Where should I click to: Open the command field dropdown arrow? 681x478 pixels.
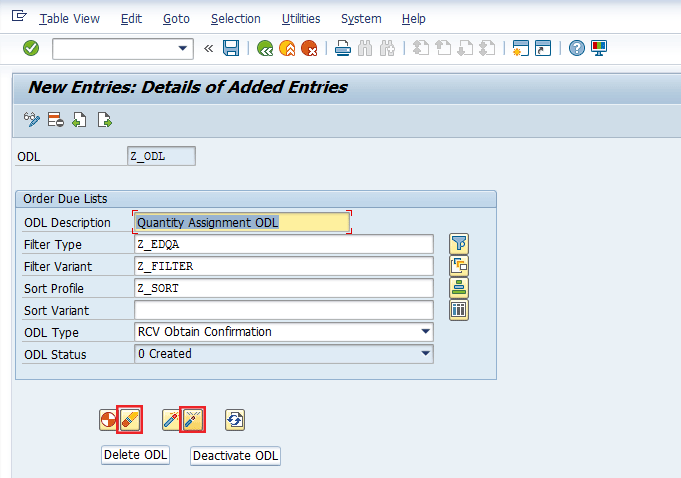point(183,48)
